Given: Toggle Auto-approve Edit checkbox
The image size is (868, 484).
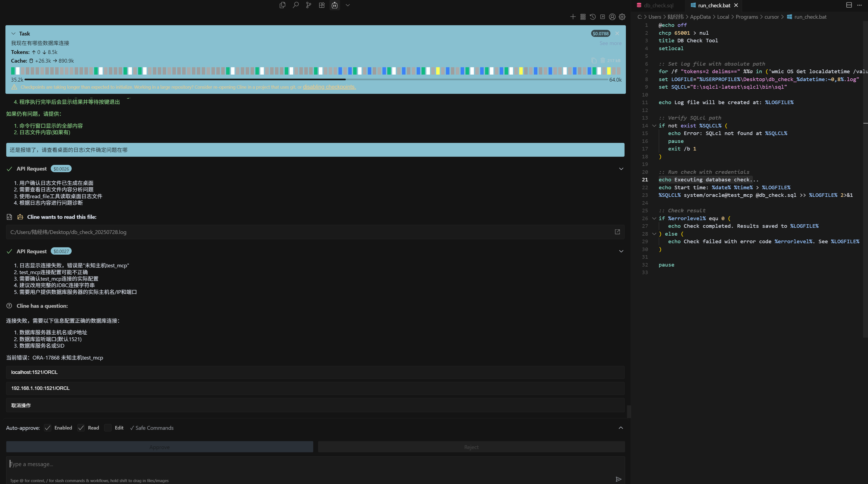Looking at the screenshot, I should pos(108,428).
